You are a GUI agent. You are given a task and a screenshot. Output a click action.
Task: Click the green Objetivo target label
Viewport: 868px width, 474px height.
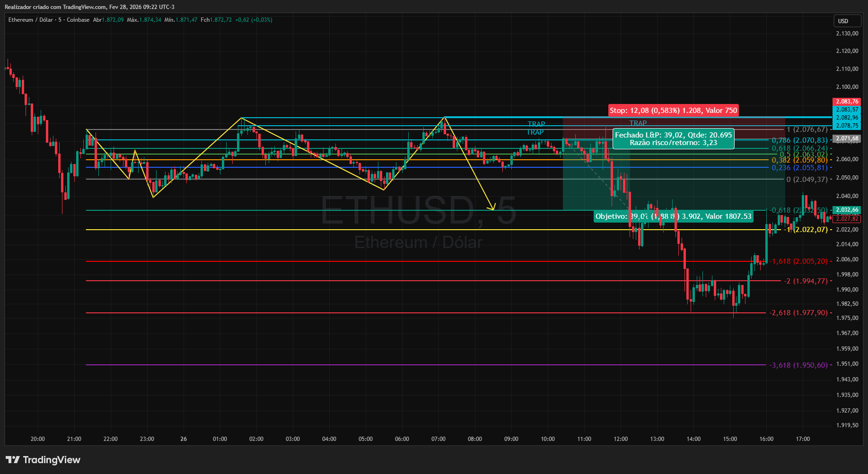[x=674, y=216]
